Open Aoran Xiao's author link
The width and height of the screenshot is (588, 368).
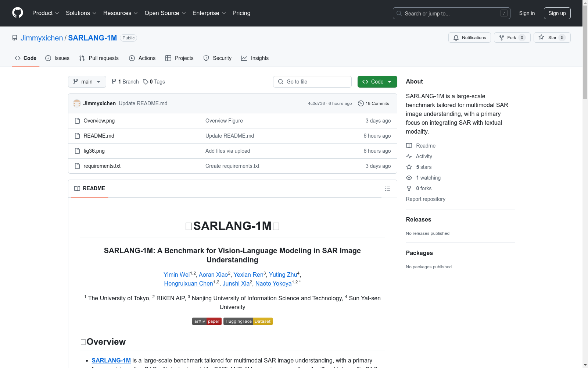tap(214, 275)
